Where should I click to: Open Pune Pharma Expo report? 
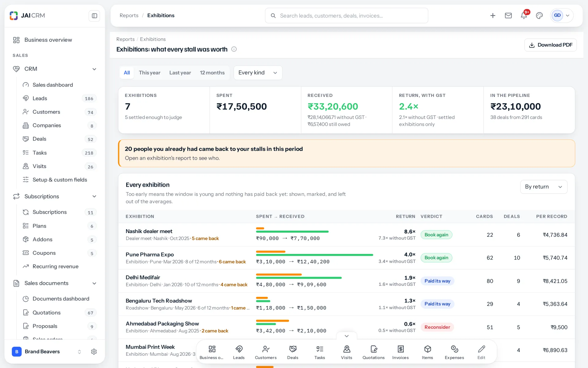click(x=149, y=255)
